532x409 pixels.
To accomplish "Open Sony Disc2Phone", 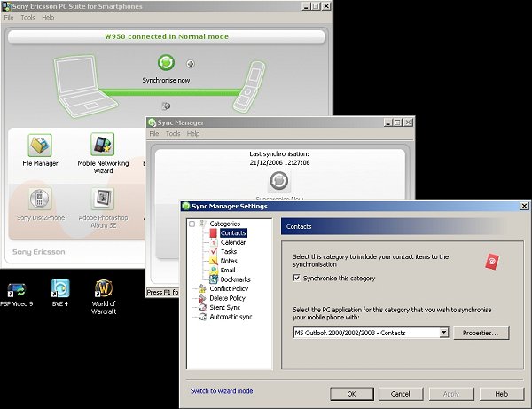I will [x=39, y=199].
